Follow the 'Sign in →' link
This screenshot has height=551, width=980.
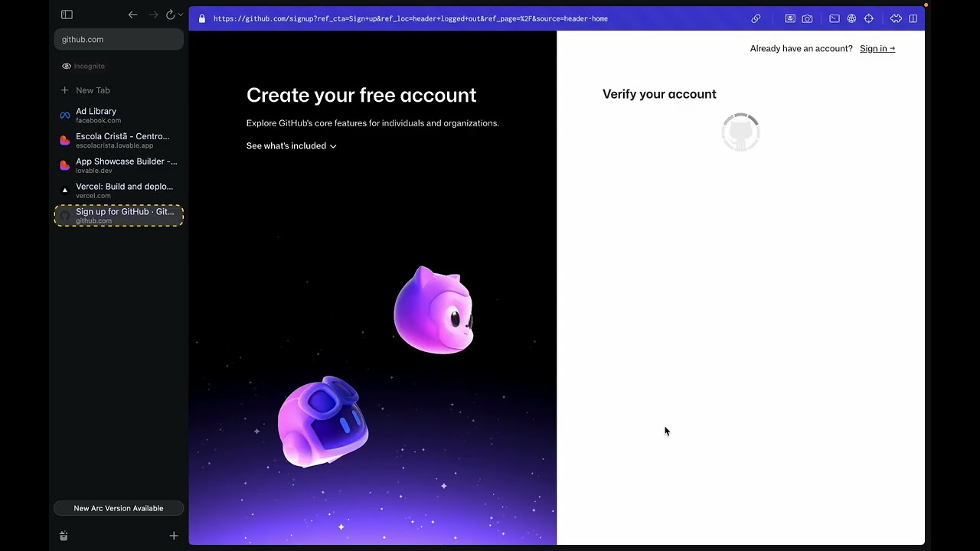877,48
